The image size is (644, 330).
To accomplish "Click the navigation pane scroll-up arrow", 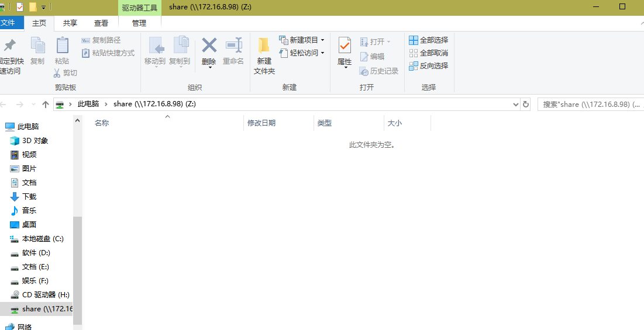I will (78, 120).
